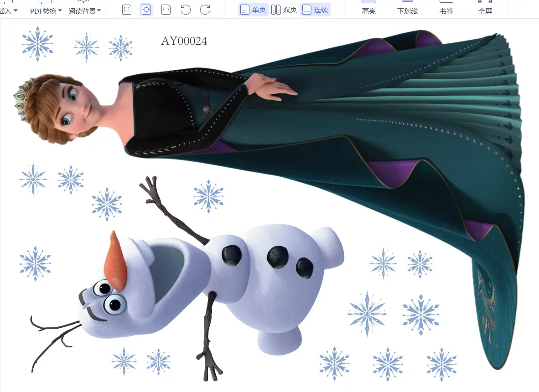Switch to 双页 double page view
The image size is (539, 392).
click(284, 10)
